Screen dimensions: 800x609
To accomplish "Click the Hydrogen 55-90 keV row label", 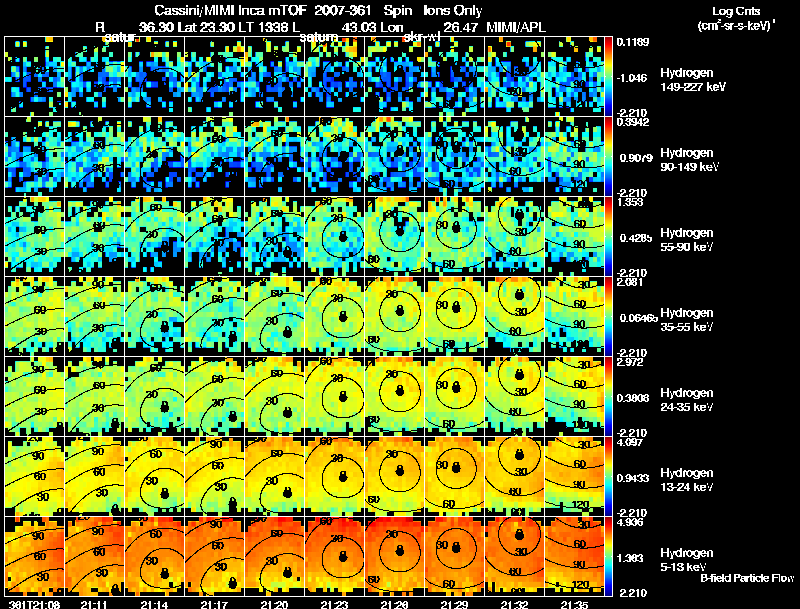I will [x=687, y=240].
